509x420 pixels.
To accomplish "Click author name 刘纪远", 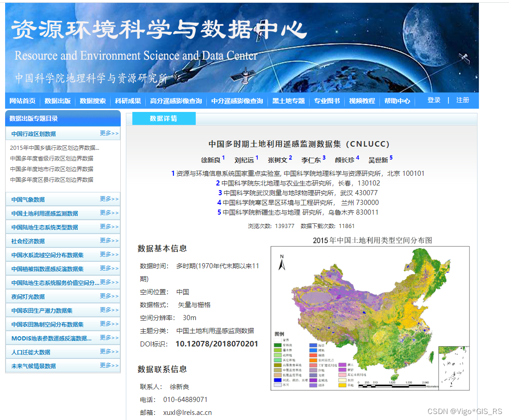I will 244,160.
